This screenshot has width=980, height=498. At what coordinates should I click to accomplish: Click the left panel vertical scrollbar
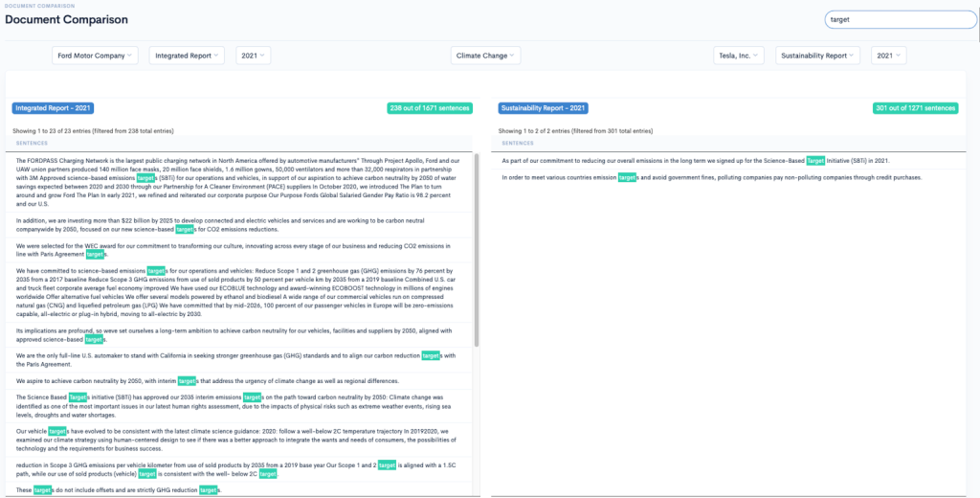477,259
